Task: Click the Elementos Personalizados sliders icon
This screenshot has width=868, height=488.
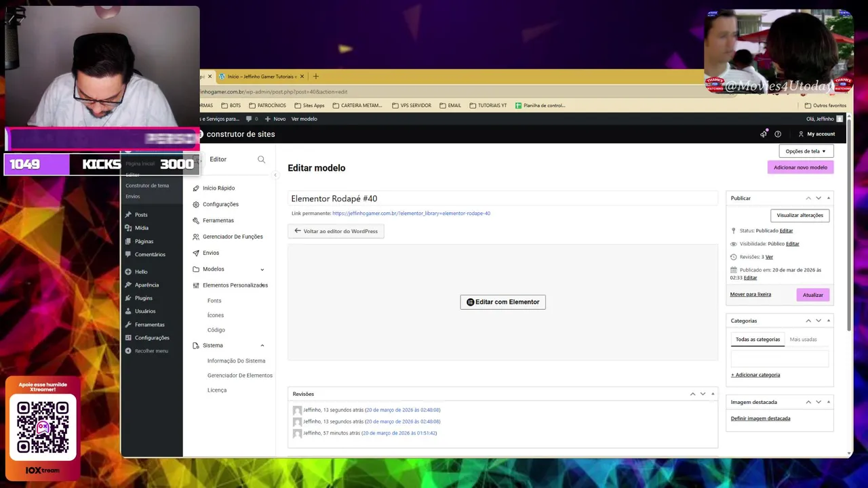Action: (196, 285)
